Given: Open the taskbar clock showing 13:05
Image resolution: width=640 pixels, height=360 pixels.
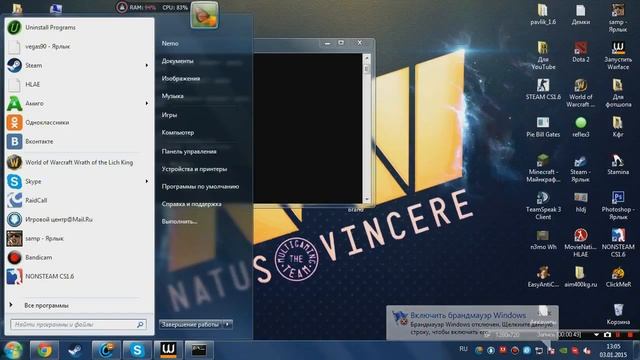Looking at the screenshot, I should [x=613, y=351].
